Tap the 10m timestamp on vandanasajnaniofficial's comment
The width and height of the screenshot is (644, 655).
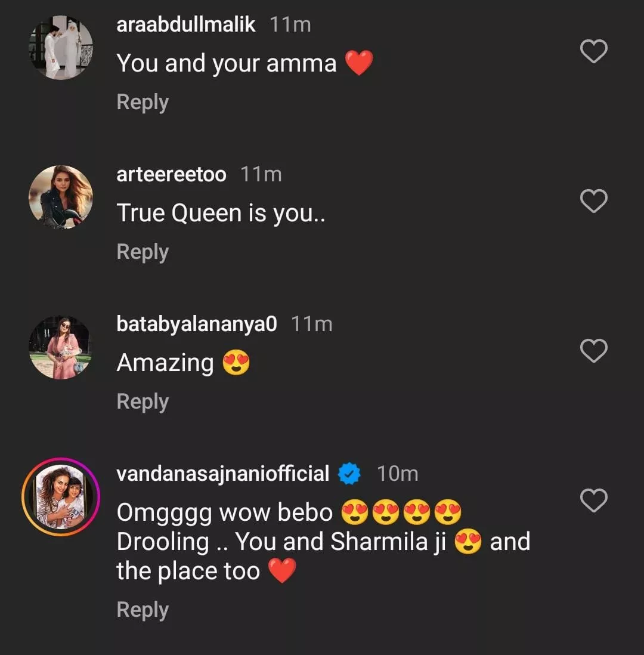(x=397, y=474)
